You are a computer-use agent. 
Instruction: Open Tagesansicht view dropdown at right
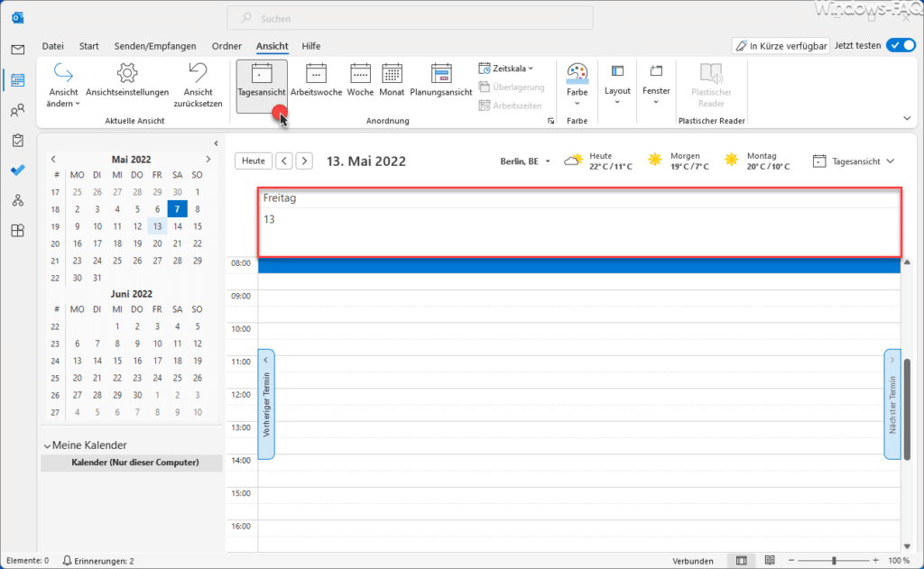(854, 161)
